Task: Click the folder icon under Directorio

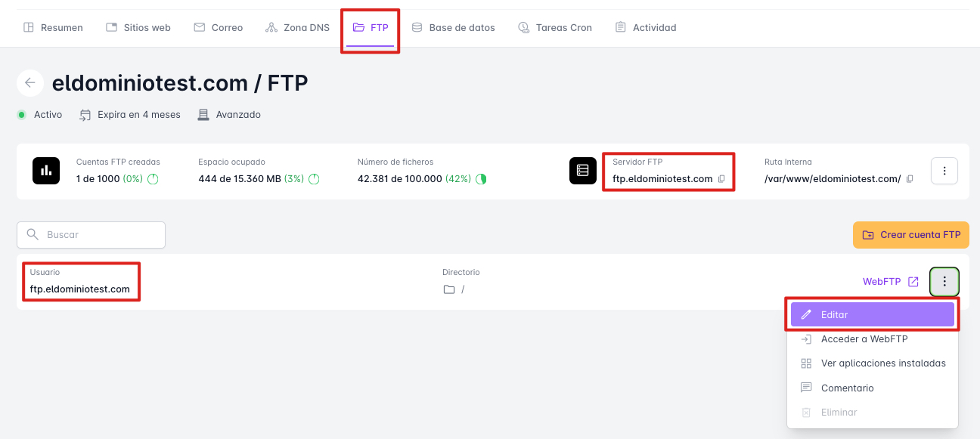Action: tap(449, 289)
